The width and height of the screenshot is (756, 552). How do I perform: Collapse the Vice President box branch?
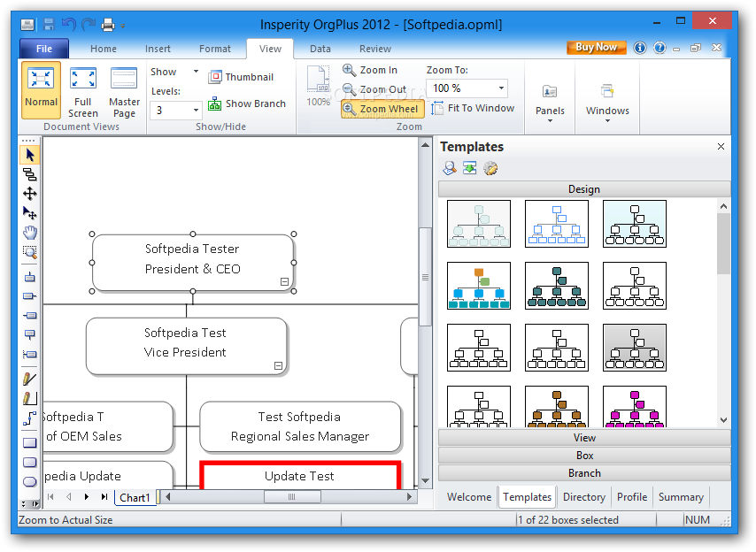(278, 365)
